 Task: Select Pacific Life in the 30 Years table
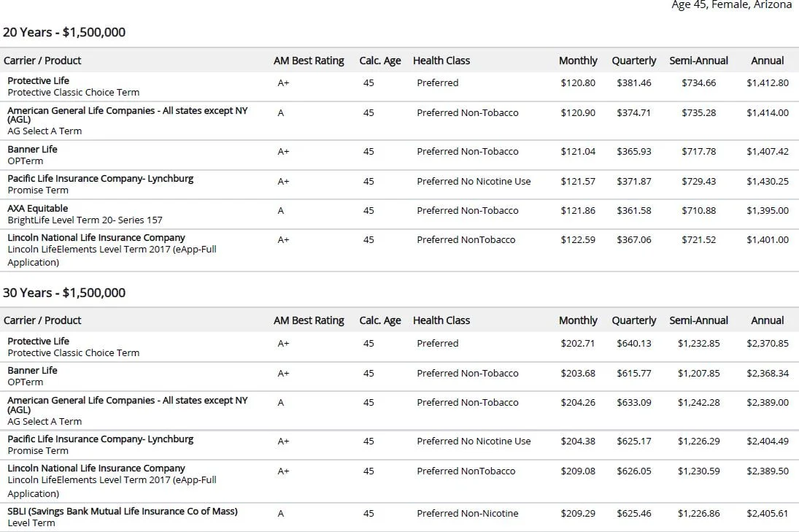click(101, 439)
